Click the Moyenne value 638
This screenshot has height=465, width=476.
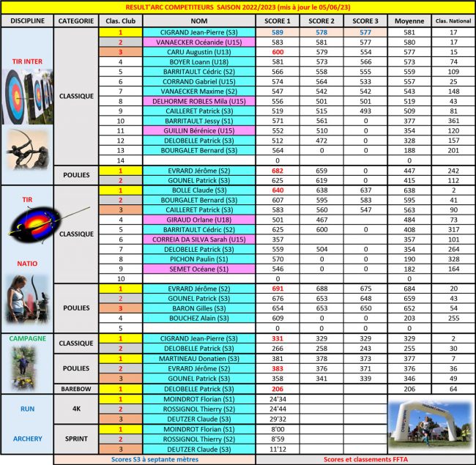pyautogui.click(x=409, y=190)
